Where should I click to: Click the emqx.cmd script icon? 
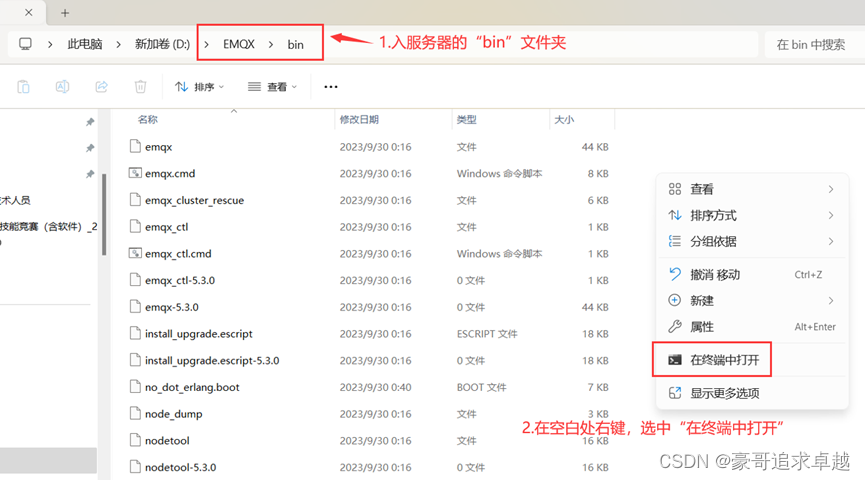[135, 173]
